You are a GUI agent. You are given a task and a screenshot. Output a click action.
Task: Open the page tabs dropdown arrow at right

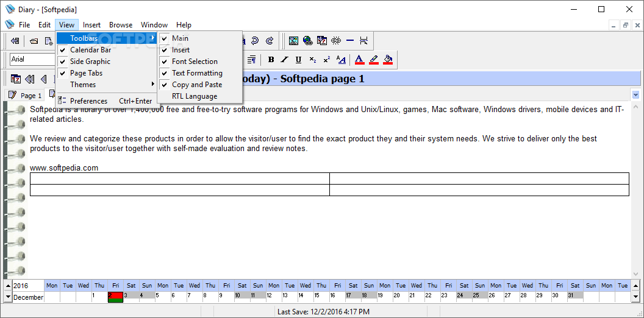[x=636, y=95]
